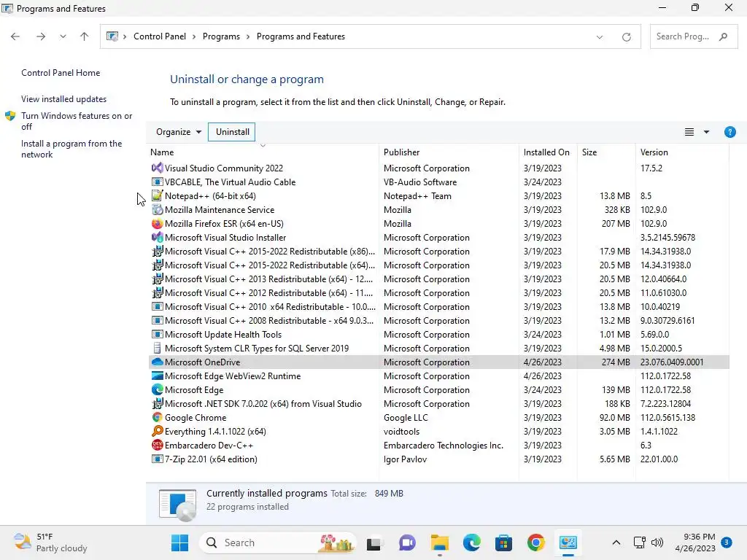
Task: Open the Organize dropdown menu
Action: coord(179,132)
